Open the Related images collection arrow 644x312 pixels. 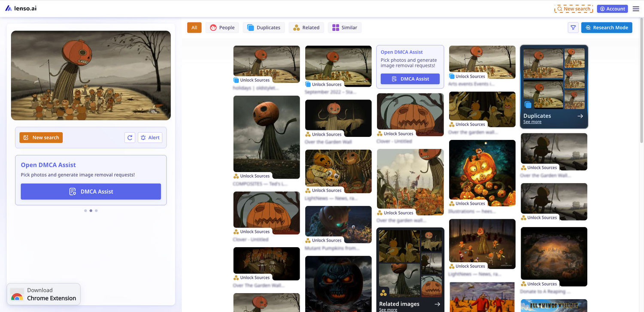click(x=437, y=304)
